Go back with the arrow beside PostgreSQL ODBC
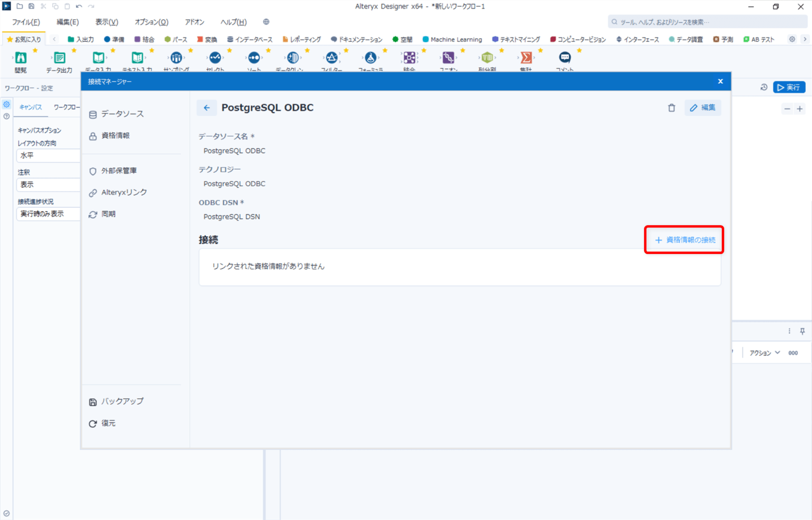 207,108
